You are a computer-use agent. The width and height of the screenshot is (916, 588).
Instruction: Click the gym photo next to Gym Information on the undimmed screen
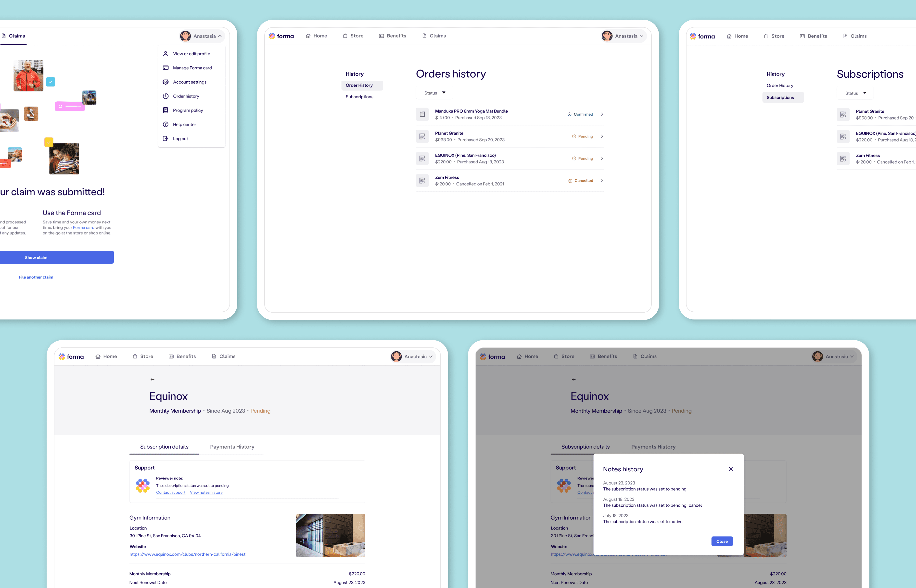pos(331,536)
